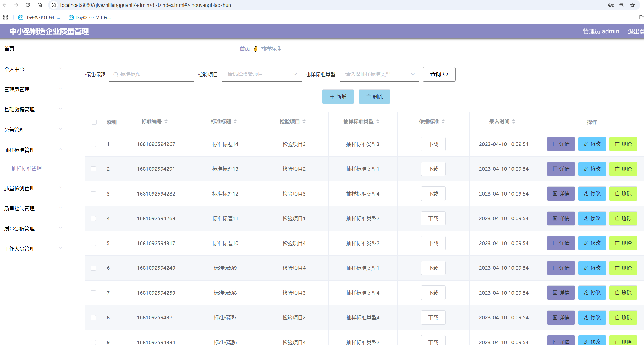Image resolution: width=644 pixels, height=345 pixels.
Task: Click cell 1681092594267
Action: pyautogui.click(x=156, y=144)
